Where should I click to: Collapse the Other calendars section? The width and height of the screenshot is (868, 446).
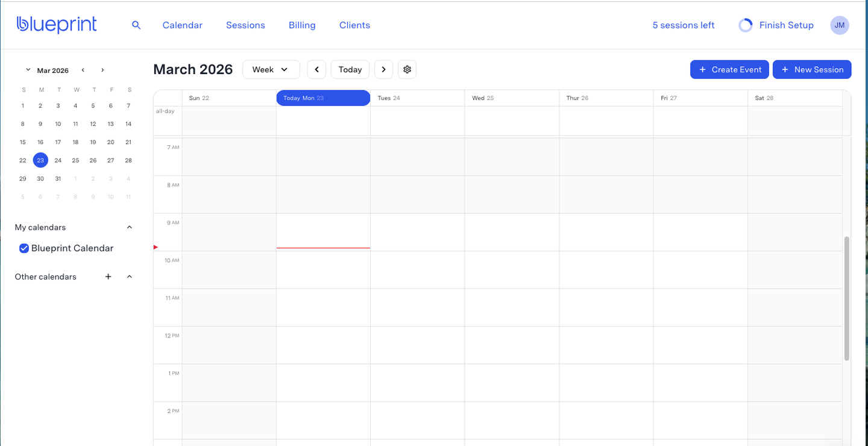point(130,277)
